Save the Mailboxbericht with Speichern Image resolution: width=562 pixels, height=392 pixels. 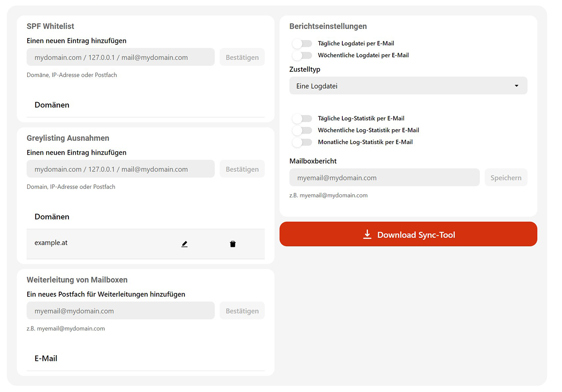[x=506, y=178]
